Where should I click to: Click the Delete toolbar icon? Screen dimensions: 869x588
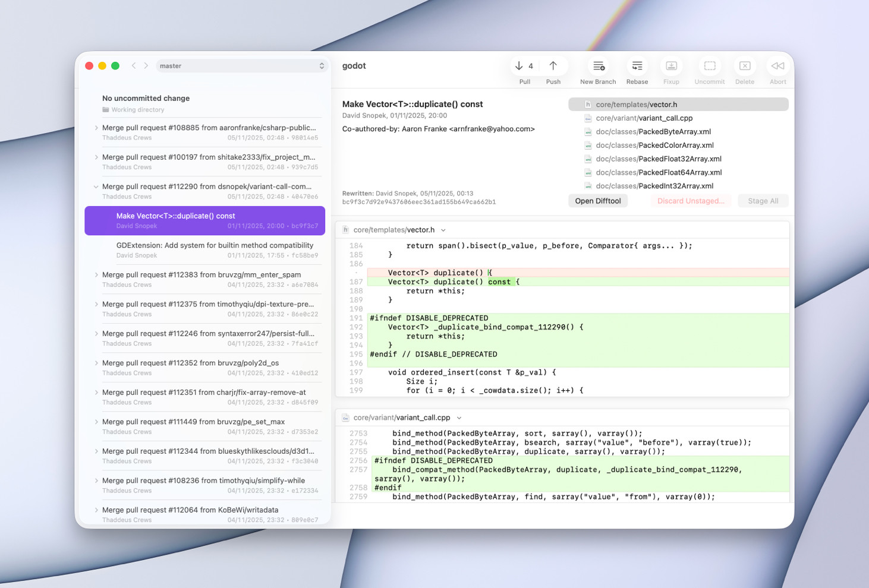pyautogui.click(x=745, y=66)
